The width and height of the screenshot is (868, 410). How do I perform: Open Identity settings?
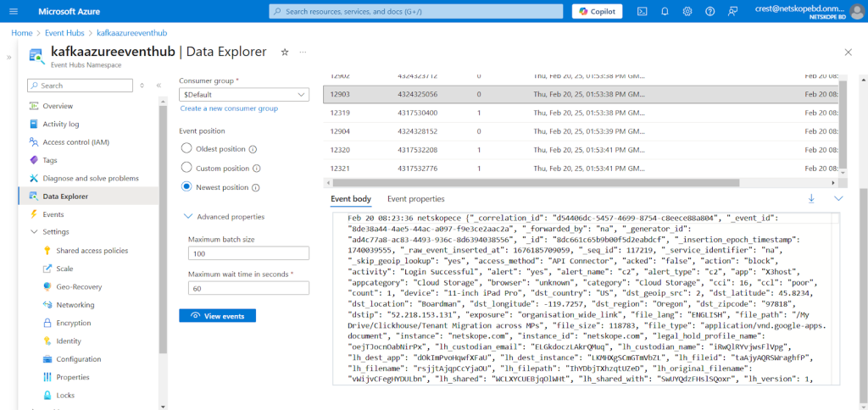tap(69, 341)
